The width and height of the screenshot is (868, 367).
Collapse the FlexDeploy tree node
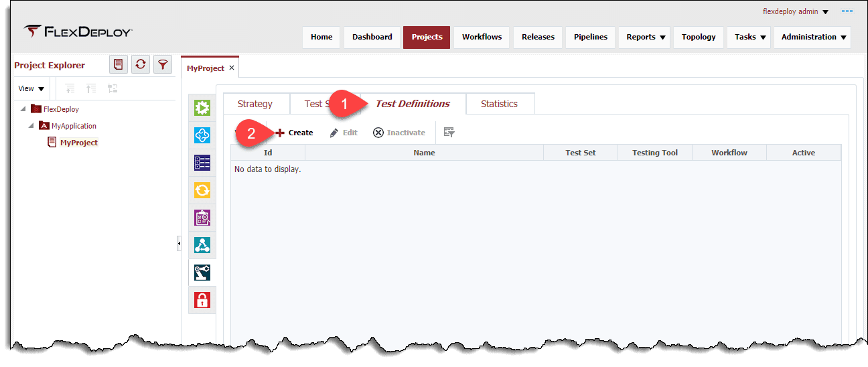point(23,108)
